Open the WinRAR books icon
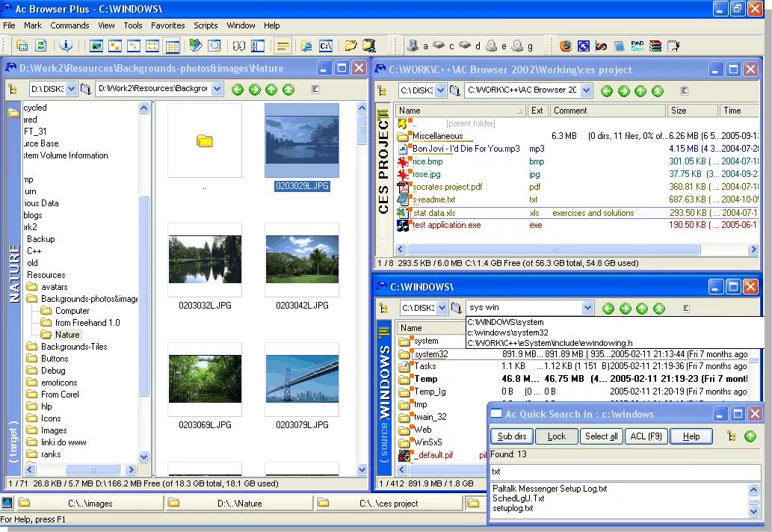The width and height of the screenshot is (772, 532). click(x=655, y=46)
